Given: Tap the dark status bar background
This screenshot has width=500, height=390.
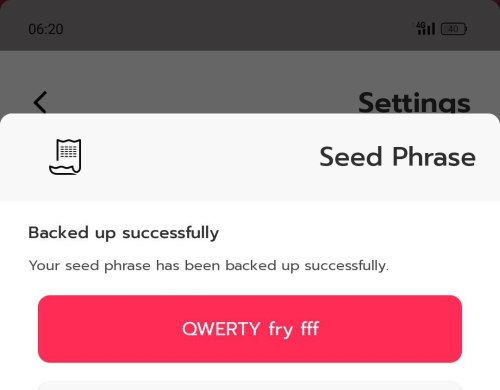Looking at the screenshot, I should click(x=233, y=27).
